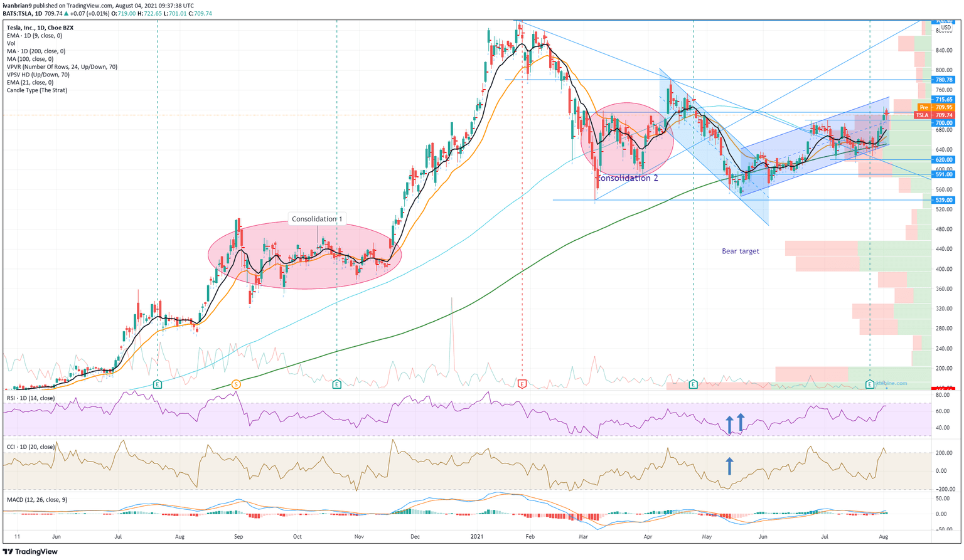
Task: Click the '480.00' price axis value
Action: click(945, 230)
